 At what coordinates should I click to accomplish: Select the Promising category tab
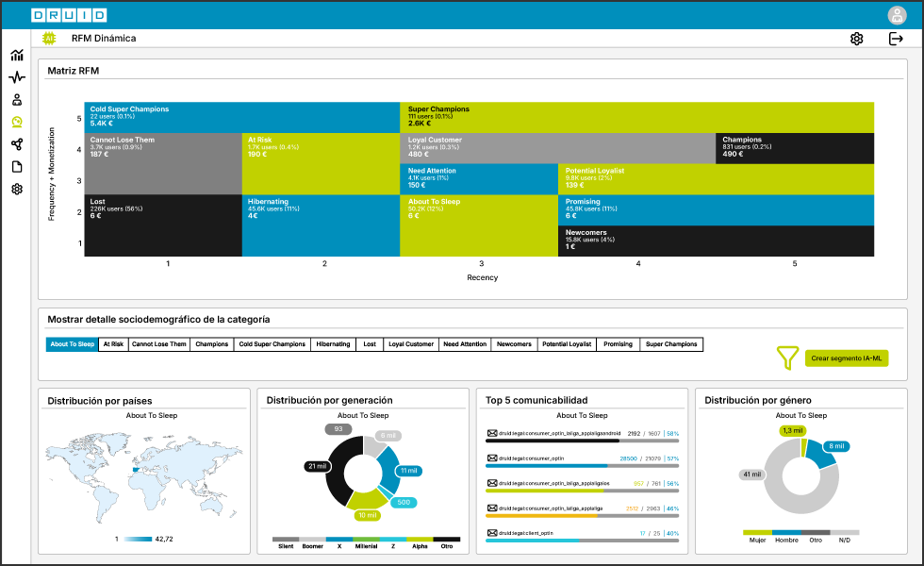point(619,344)
